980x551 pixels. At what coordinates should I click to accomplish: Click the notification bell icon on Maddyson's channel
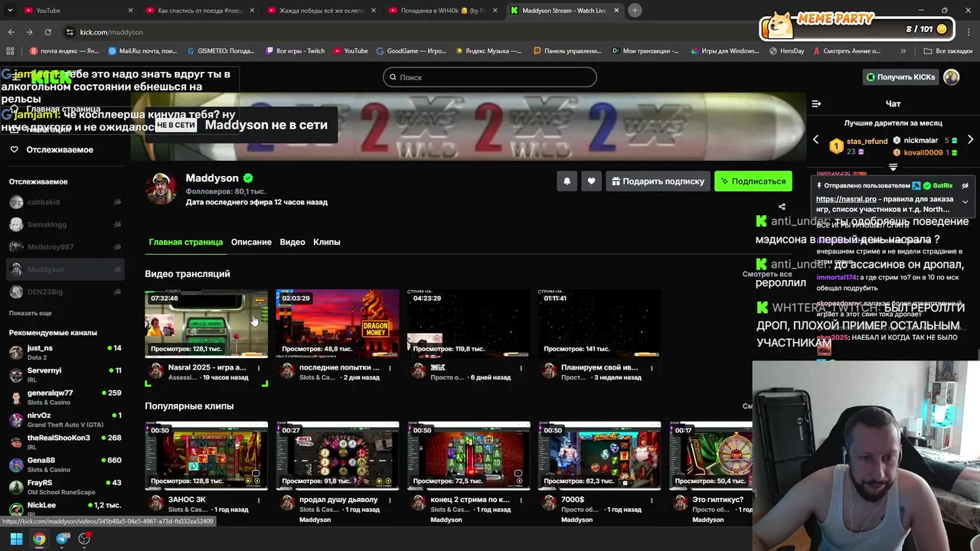click(x=567, y=181)
